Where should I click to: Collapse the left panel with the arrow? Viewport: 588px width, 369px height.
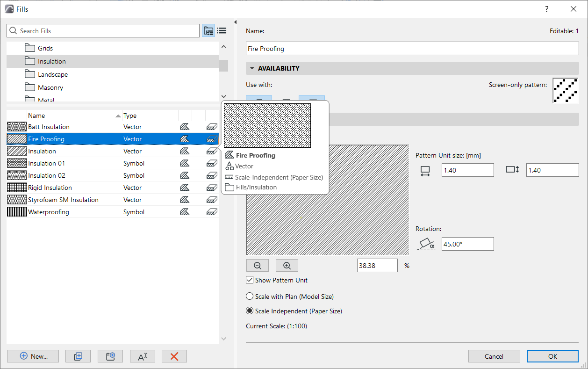[235, 22]
